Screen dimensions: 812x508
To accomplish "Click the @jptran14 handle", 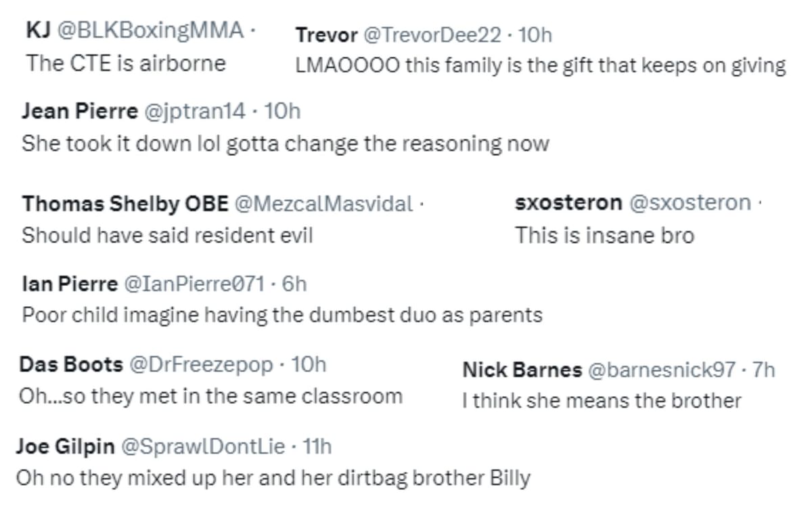I will pyautogui.click(x=194, y=110).
